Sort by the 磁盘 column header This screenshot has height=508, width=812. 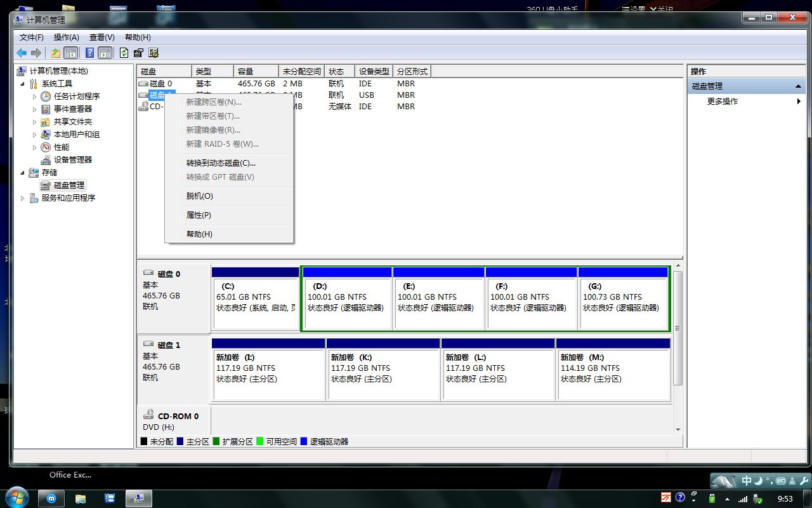pyautogui.click(x=164, y=72)
